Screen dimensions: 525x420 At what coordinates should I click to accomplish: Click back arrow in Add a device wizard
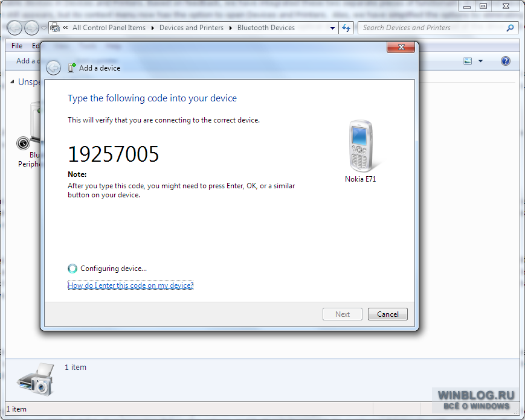pos(54,68)
